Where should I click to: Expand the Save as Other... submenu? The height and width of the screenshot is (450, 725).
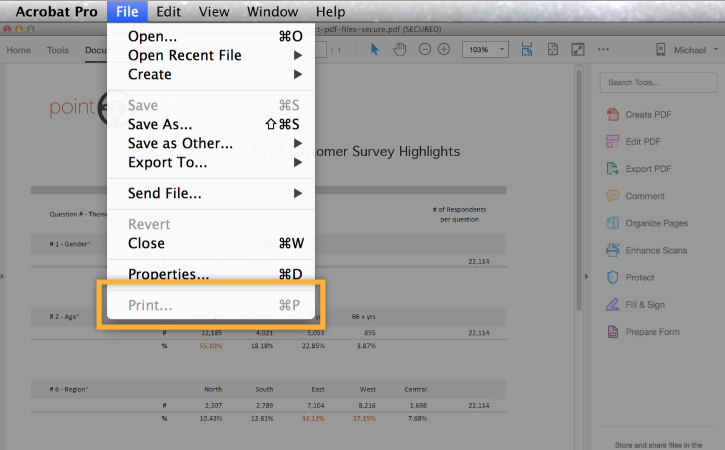(x=211, y=143)
